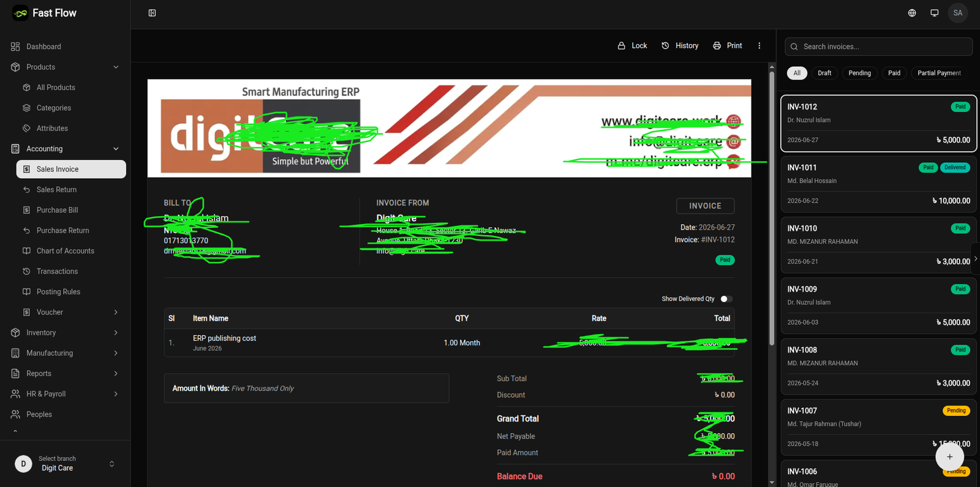Open the Digit Care branch selector

[x=65, y=464]
